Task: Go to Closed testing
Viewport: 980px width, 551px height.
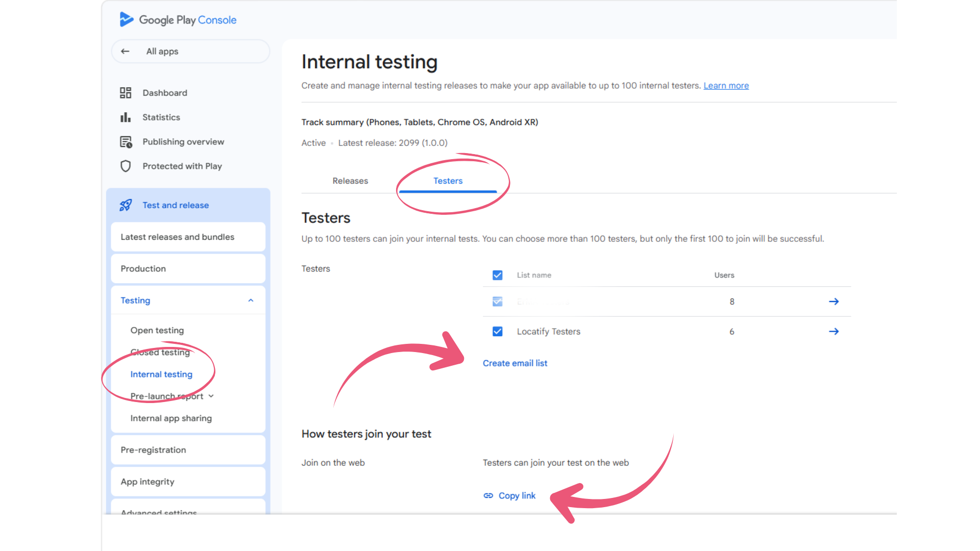Action: tap(160, 353)
